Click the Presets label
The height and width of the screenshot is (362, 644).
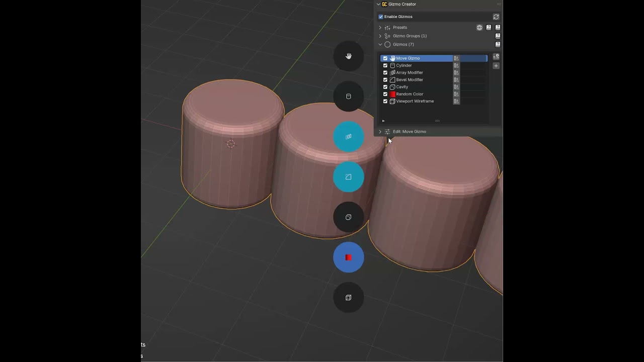click(x=400, y=28)
